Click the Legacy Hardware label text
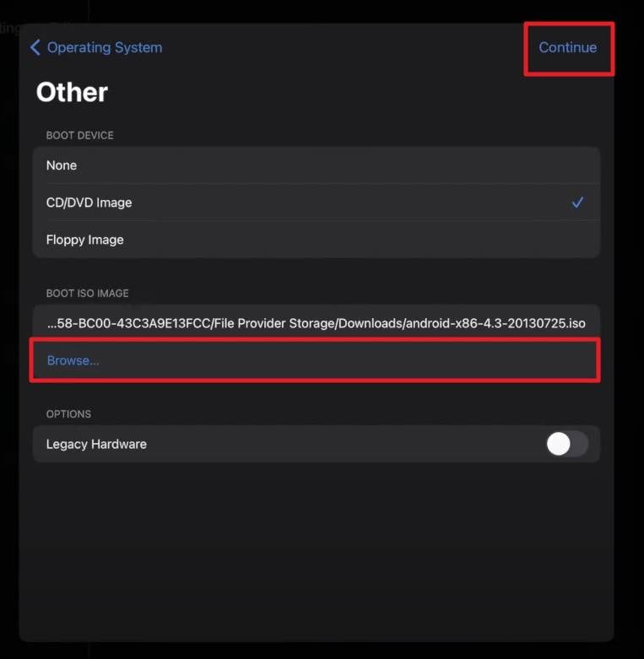 click(x=96, y=444)
